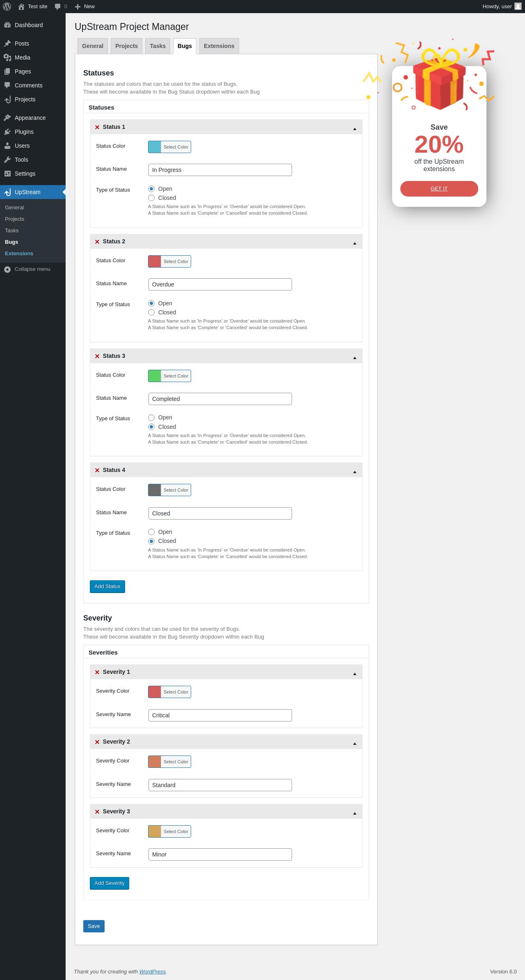
Task: Click the Appearance brush icon in sidebar
Action: 7,118
